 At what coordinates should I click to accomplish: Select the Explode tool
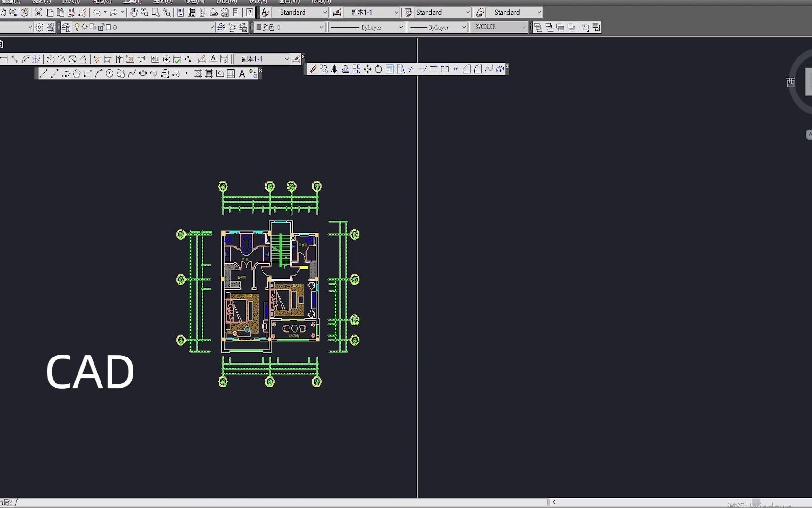pos(500,69)
